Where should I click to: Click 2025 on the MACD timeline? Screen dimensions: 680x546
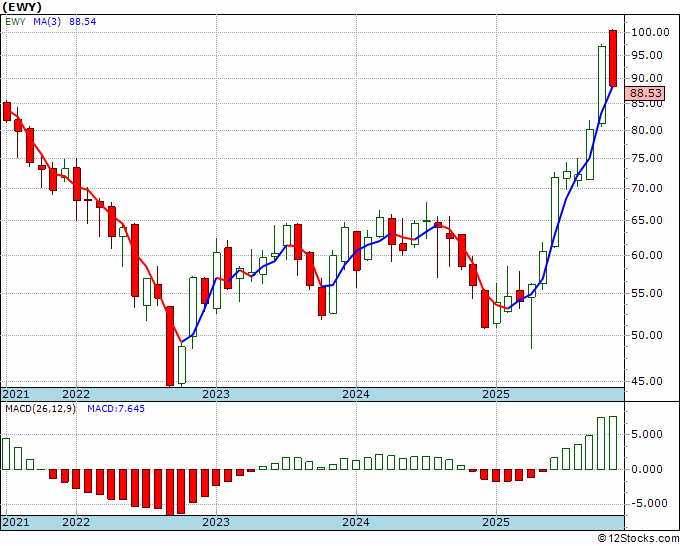[x=496, y=522]
